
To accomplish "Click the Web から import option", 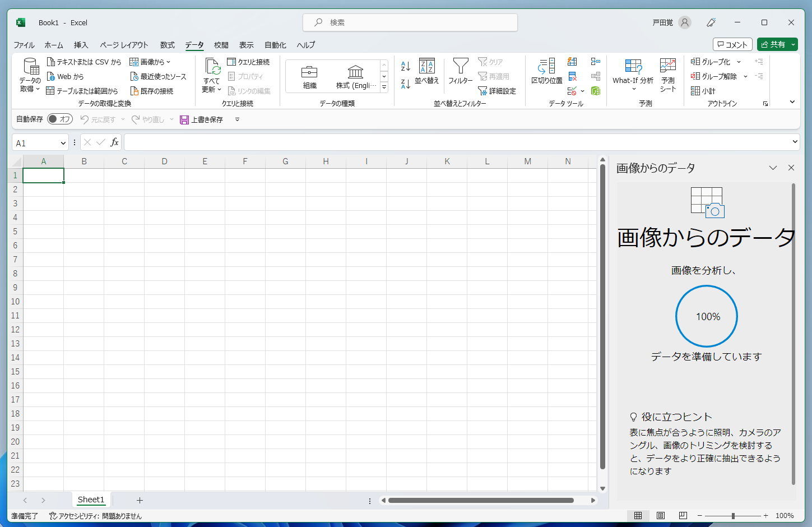I will point(65,76).
